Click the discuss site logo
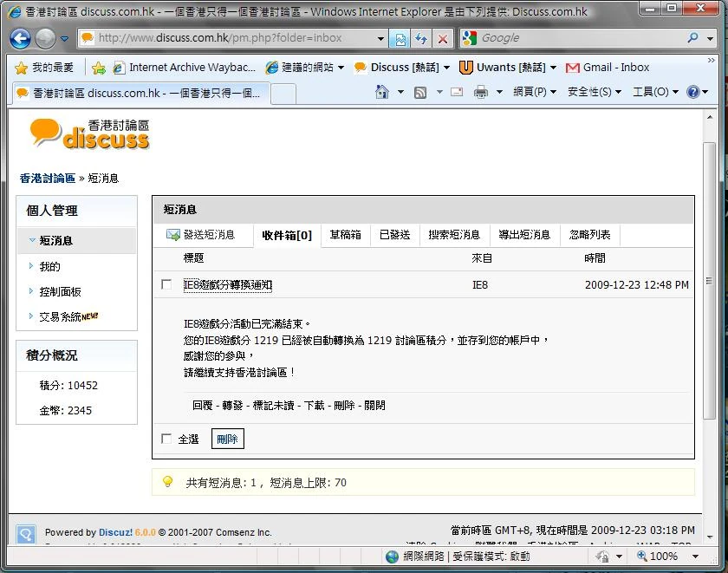 tap(89, 133)
